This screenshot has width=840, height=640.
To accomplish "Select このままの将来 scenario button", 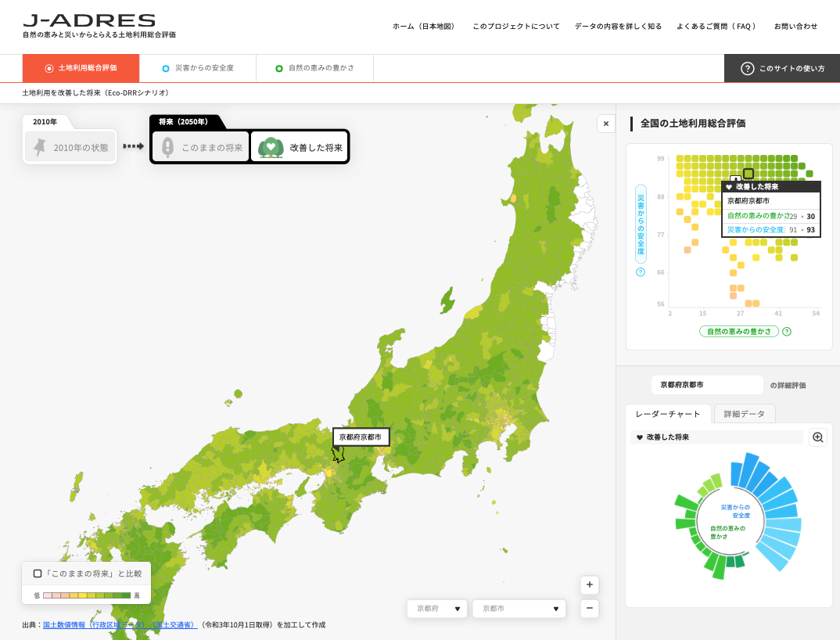I will coord(201,147).
